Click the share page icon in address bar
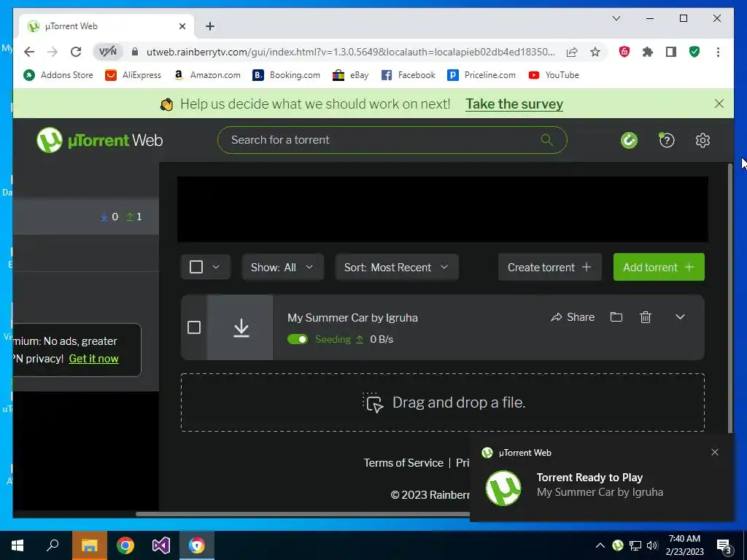 point(572,52)
